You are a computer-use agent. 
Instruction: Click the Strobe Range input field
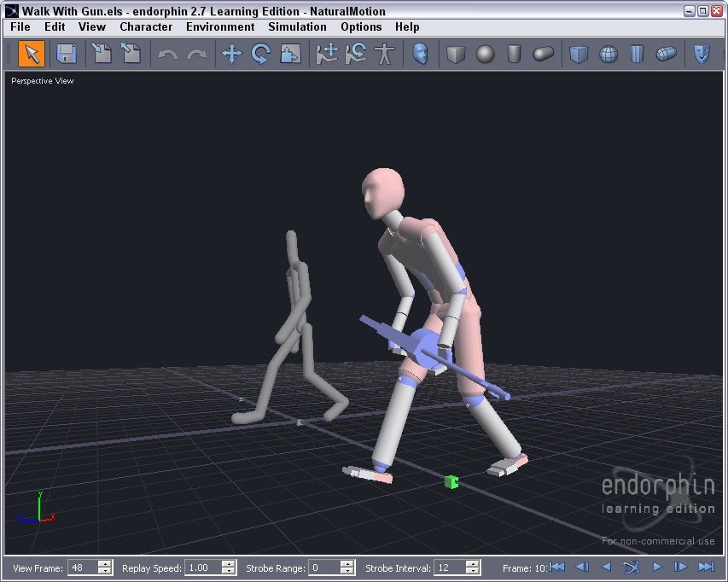tap(324, 567)
